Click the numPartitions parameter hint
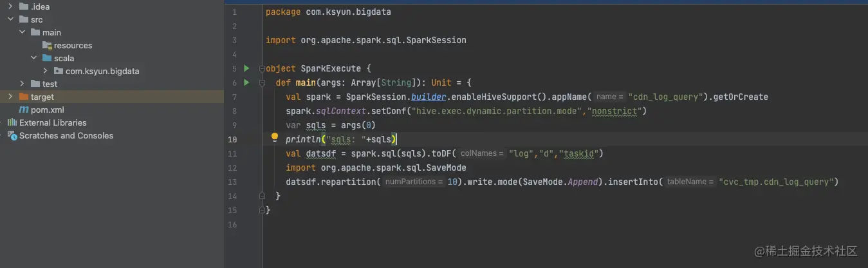The width and height of the screenshot is (868, 268). (414, 182)
